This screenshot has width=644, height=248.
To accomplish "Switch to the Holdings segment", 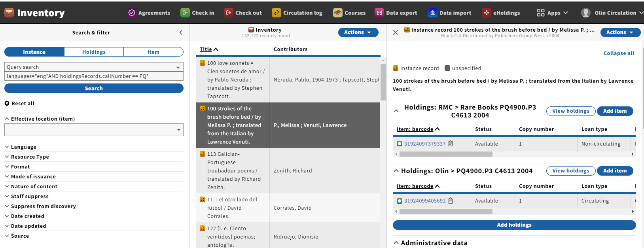I will 94,52.
